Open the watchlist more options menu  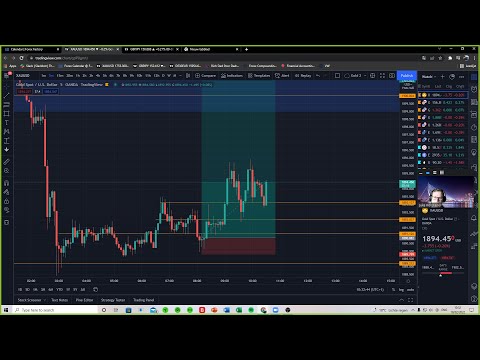(x=462, y=77)
